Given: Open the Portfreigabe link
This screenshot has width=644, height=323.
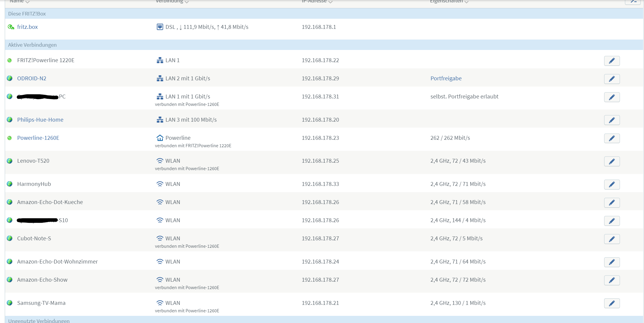Looking at the screenshot, I should tap(446, 79).
